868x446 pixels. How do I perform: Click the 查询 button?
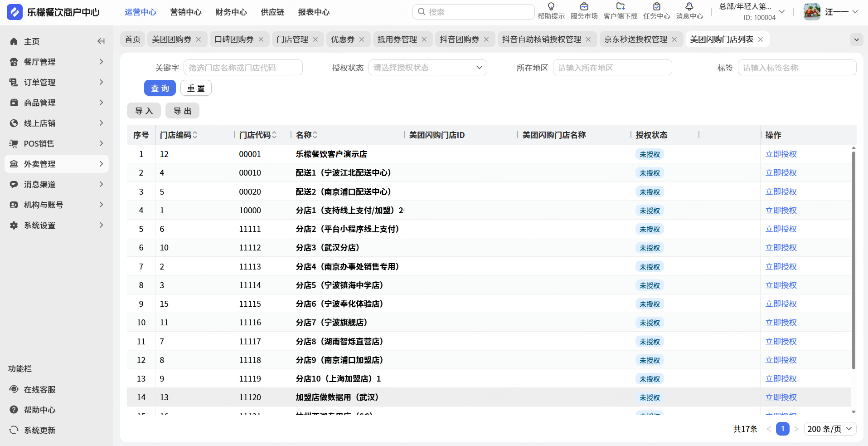pyautogui.click(x=160, y=88)
